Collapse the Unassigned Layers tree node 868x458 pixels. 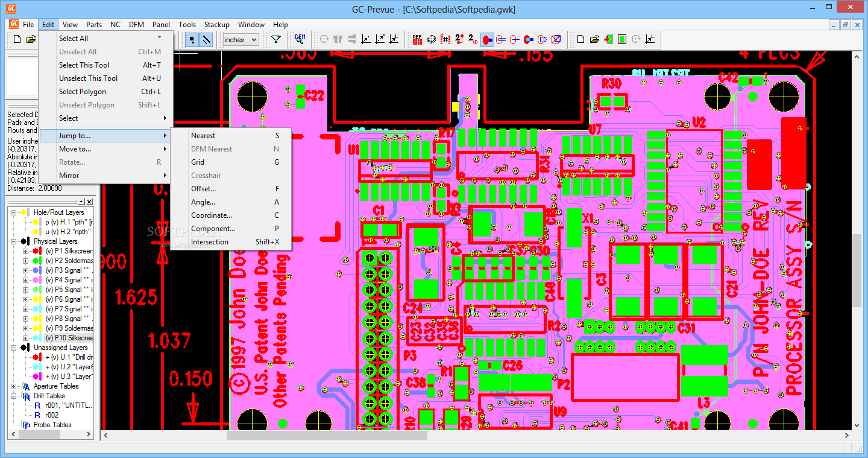[14, 348]
